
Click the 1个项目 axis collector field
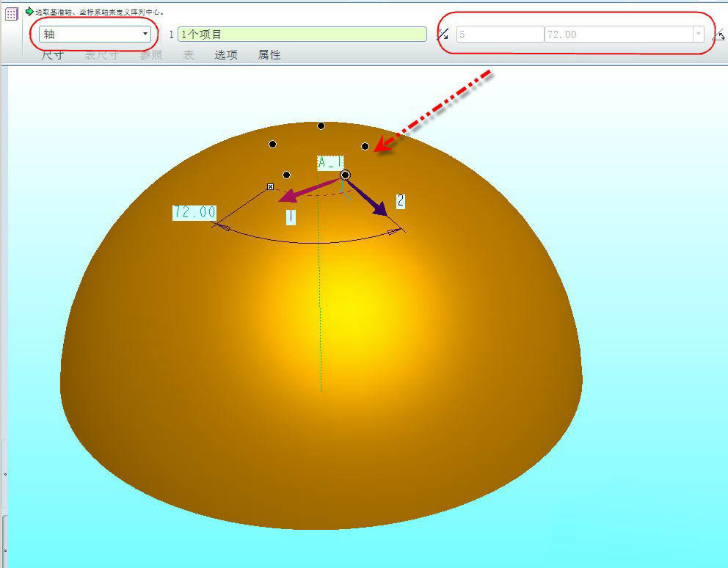(x=302, y=34)
